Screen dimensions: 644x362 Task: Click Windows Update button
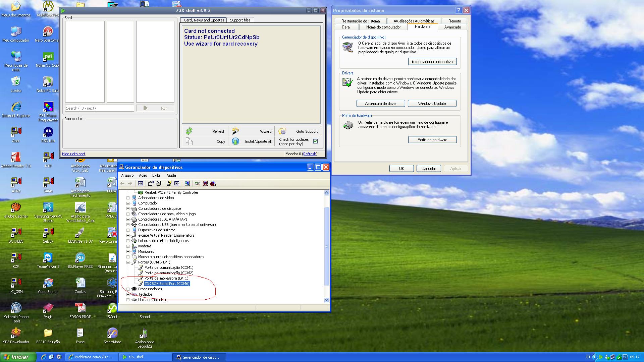click(x=432, y=104)
